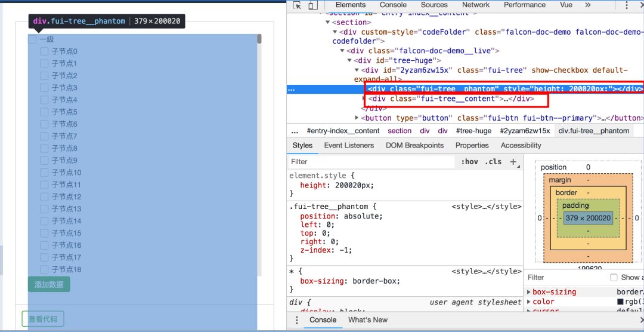The width and height of the screenshot is (644, 332).
Task: Click the new style rule plus icon
Action: point(513,162)
